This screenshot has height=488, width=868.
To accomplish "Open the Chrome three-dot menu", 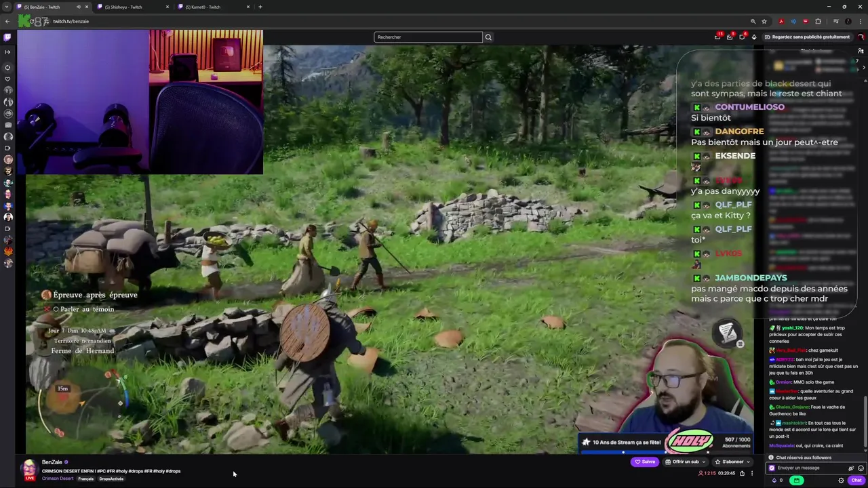I will 859,21.
